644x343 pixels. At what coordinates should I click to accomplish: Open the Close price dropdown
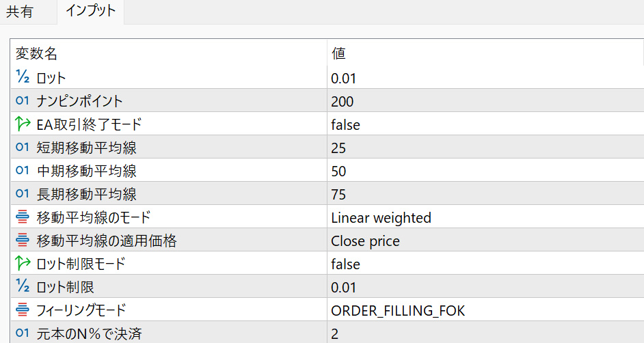pyautogui.click(x=365, y=241)
